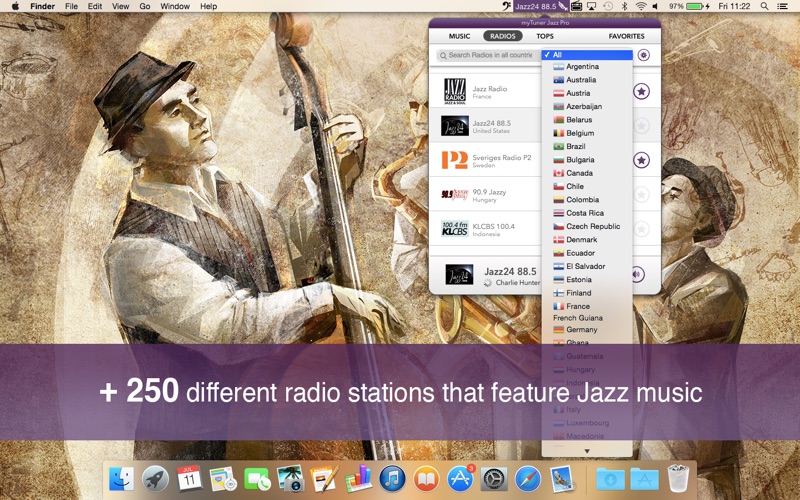The width and height of the screenshot is (800, 500).
Task: Choose Bulgaria in the country list
Action: click(587, 159)
